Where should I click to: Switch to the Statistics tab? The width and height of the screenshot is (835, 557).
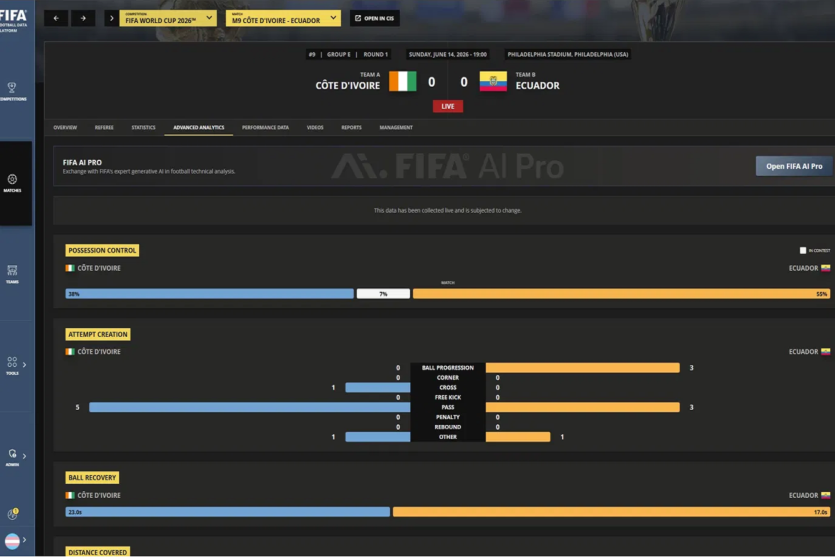143,128
